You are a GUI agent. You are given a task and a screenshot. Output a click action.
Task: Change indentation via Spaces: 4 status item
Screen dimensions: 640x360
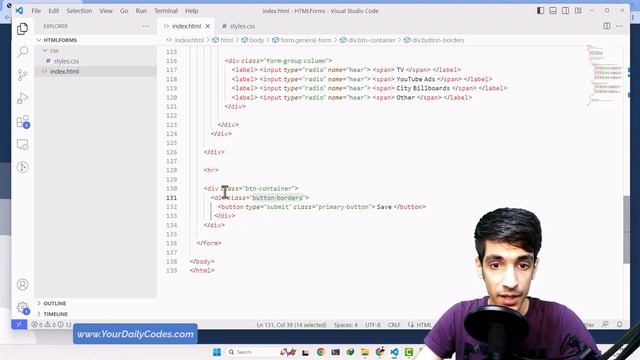pos(346,325)
